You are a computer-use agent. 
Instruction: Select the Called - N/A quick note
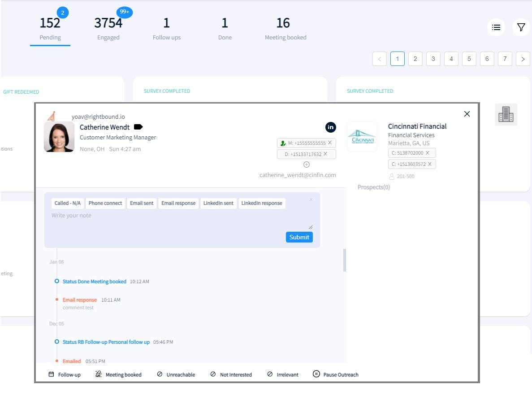coord(68,203)
